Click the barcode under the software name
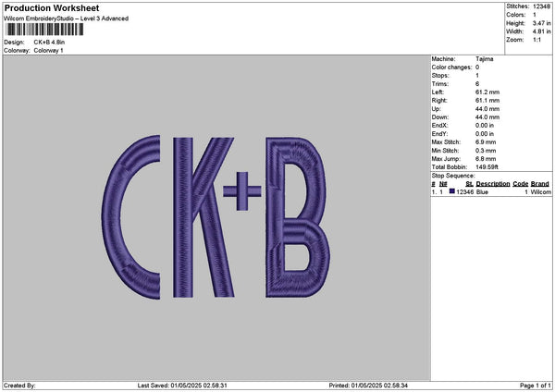 pyautogui.click(x=44, y=30)
